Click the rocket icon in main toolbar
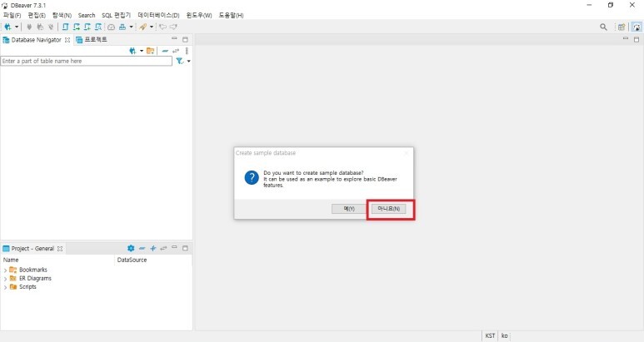 [x=143, y=27]
